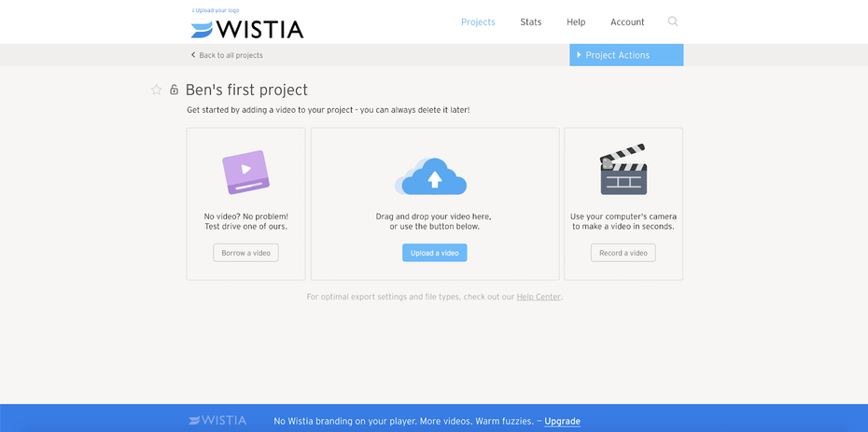
Task: Click the Wistia logo in footer banner
Action: coord(217,421)
